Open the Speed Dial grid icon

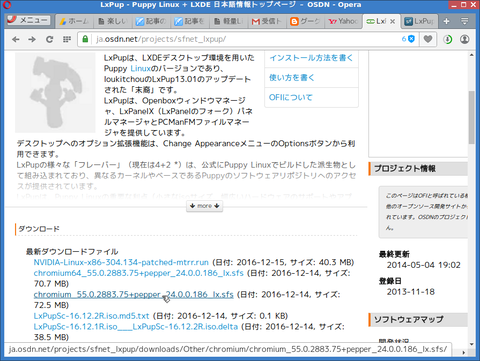67,39
